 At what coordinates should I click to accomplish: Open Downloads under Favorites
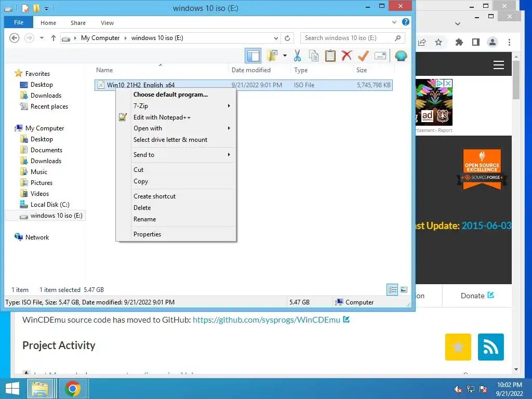pyautogui.click(x=41, y=96)
